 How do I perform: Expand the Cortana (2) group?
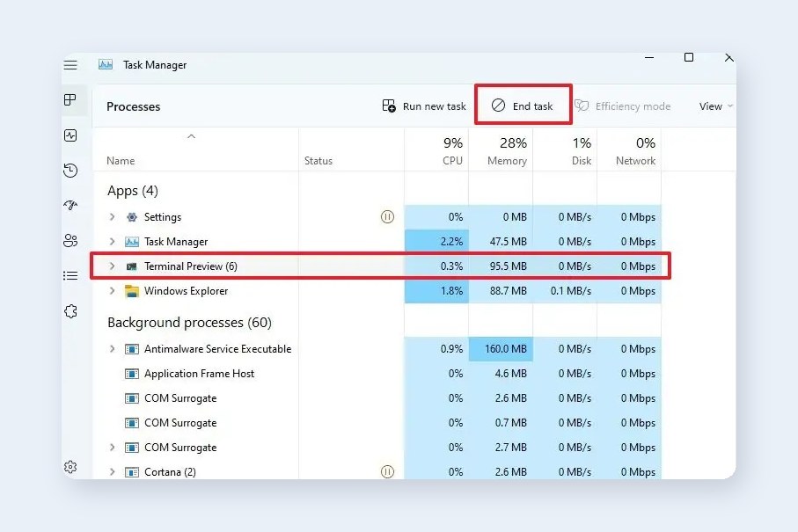pos(112,471)
